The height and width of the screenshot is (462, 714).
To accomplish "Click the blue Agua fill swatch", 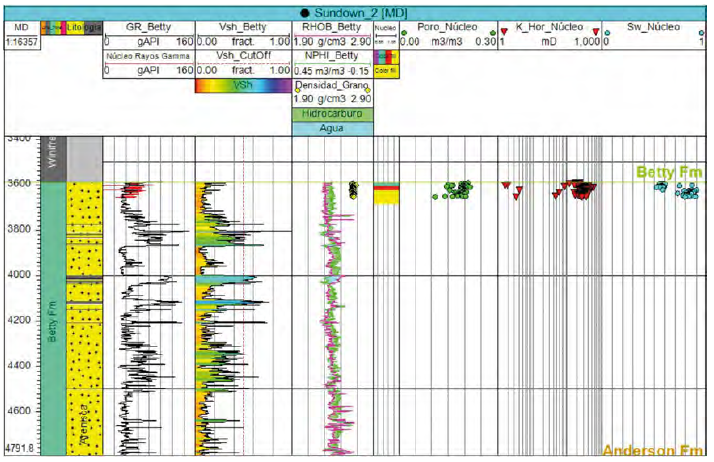I will (x=331, y=129).
